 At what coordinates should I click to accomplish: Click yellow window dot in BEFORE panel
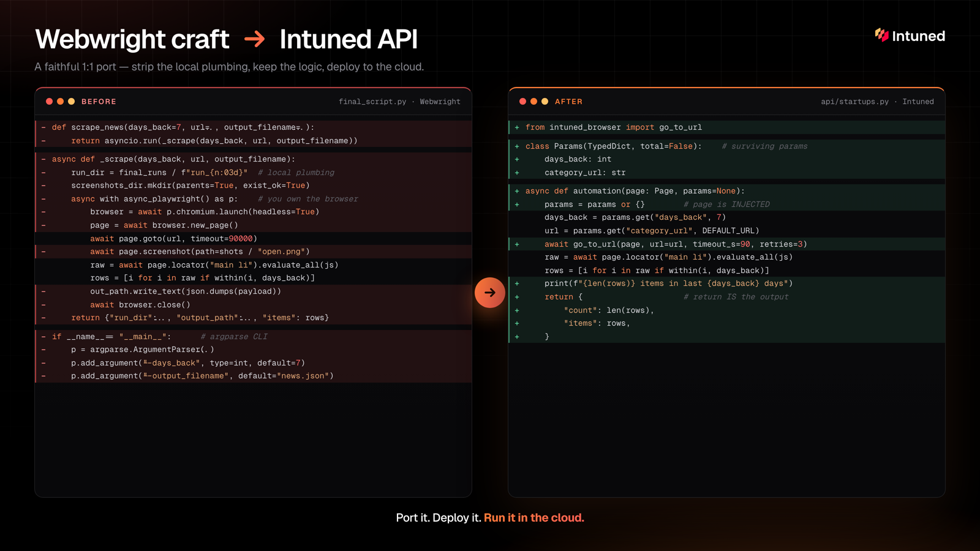click(x=72, y=102)
